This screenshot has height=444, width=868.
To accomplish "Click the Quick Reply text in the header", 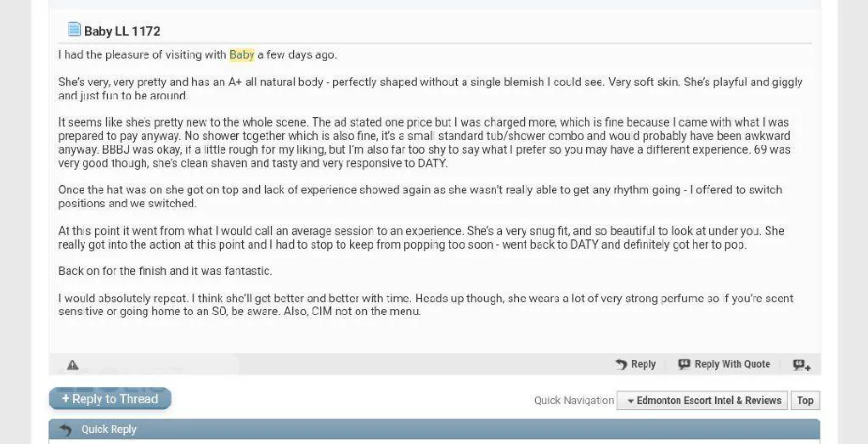I will (x=109, y=430).
